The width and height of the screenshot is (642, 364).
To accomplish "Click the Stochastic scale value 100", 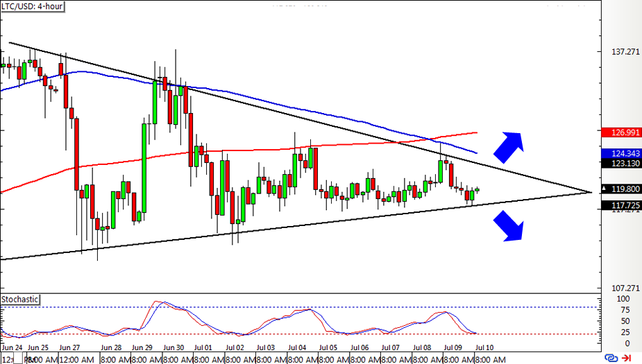I will (x=623, y=299).
